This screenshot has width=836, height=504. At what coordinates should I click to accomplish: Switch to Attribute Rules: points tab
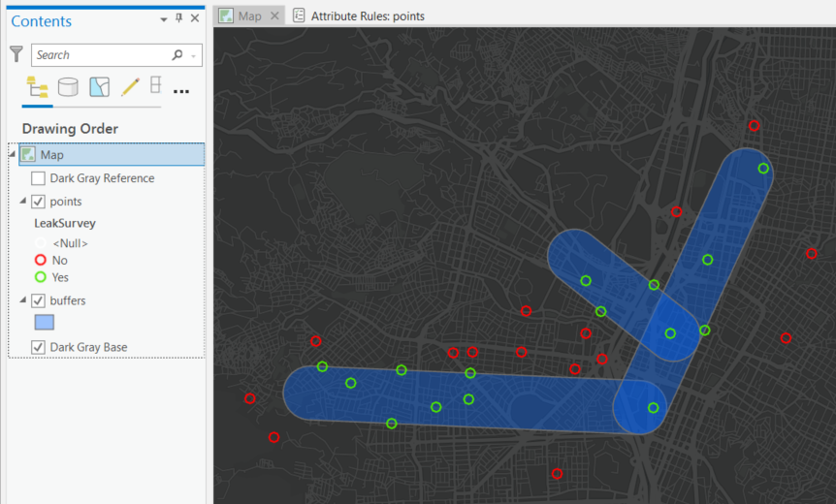368,16
